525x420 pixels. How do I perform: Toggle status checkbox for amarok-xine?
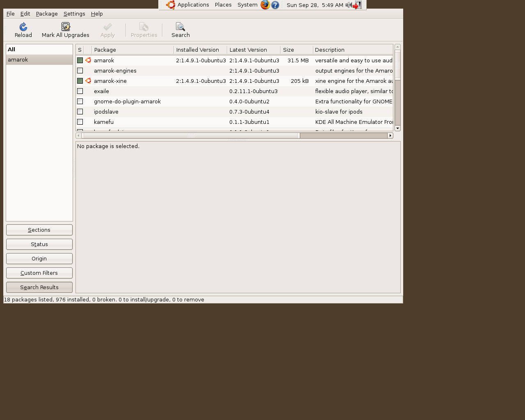(80, 81)
